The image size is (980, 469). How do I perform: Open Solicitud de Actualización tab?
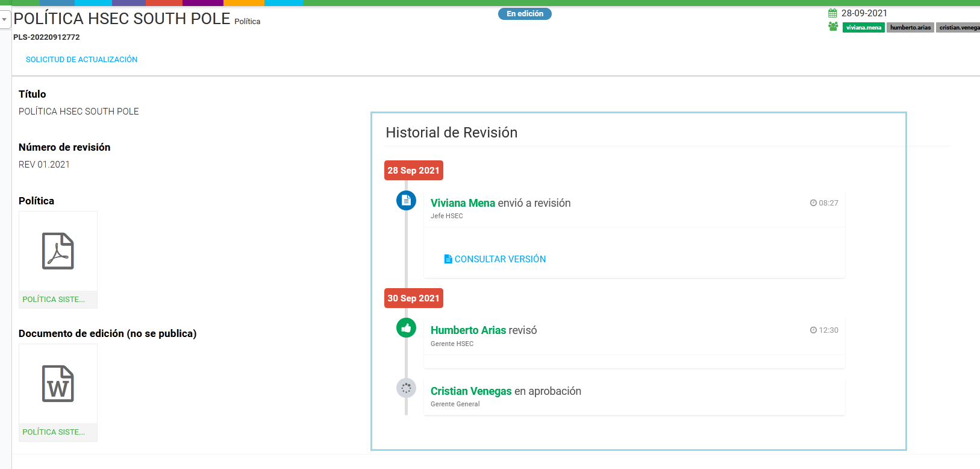click(81, 60)
